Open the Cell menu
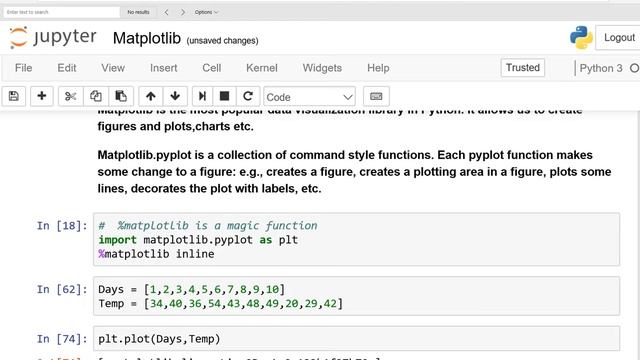Viewport: 640px width, 360px height. pyautogui.click(x=211, y=68)
